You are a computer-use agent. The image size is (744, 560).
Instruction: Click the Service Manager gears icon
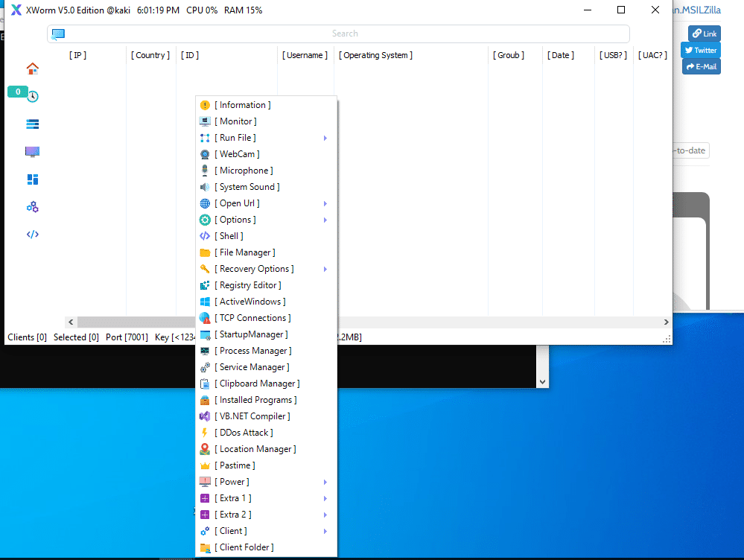tap(205, 367)
